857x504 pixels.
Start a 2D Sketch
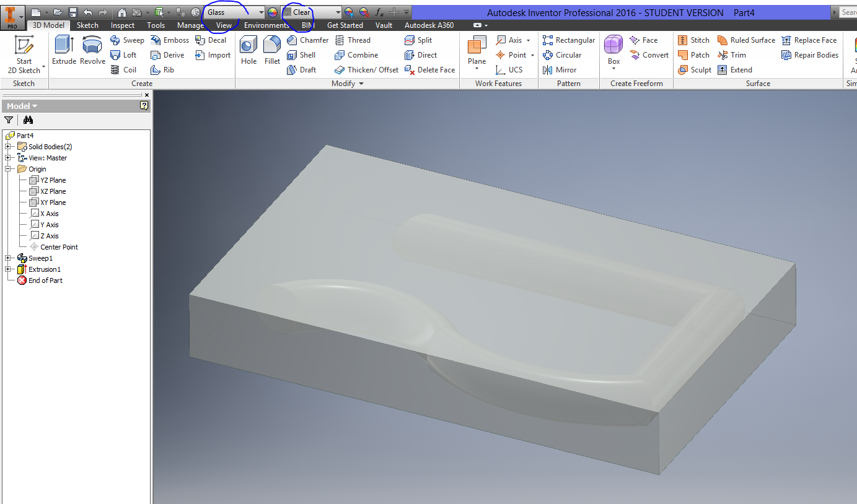point(24,55)
